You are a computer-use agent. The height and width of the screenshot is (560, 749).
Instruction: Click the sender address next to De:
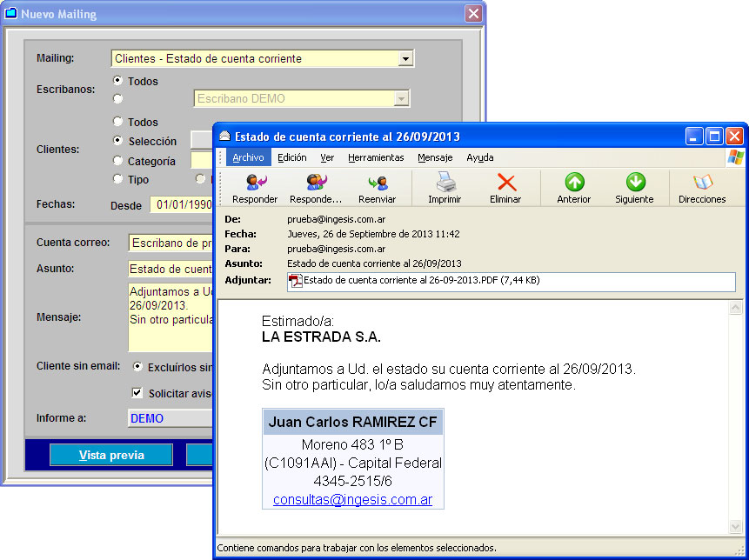[x=337, y=220]
